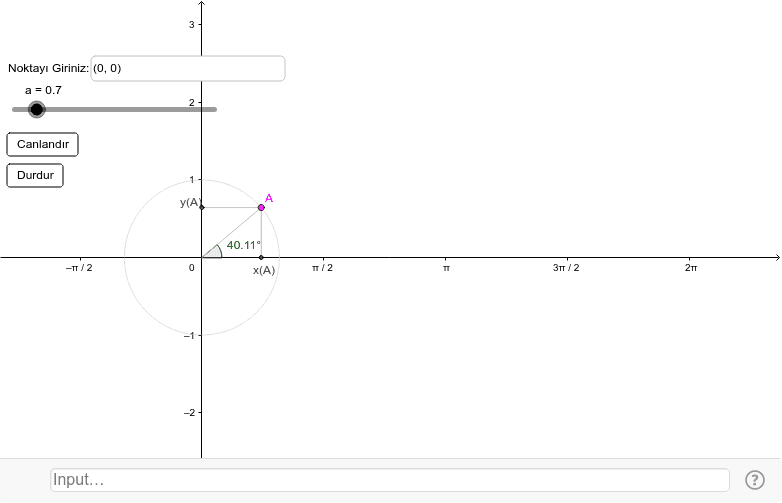This screenshot has height=503, width=782.
Task: Click the a = 0.7 slider label
Action: coord(43,90)
